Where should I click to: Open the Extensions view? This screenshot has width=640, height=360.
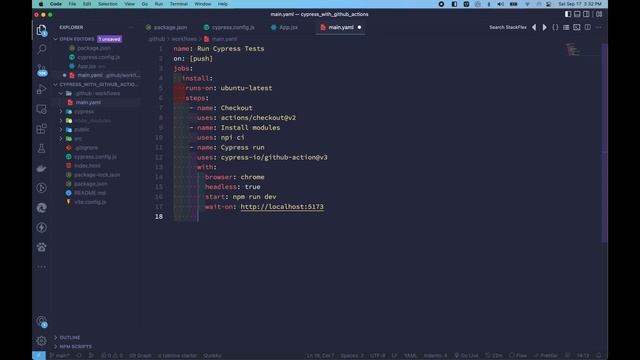(41, 129)
